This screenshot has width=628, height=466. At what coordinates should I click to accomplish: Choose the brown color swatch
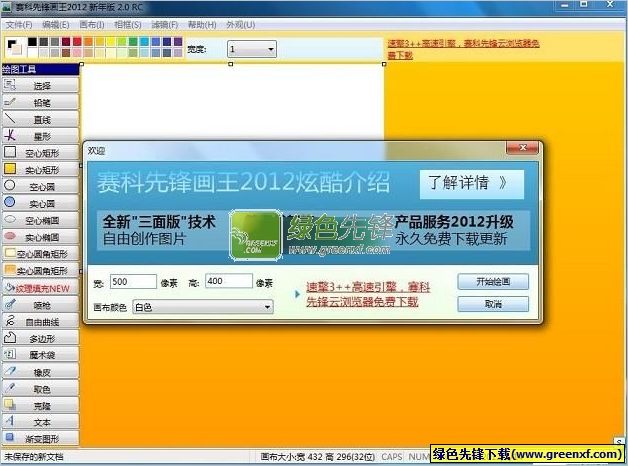(x=66, y=52)
